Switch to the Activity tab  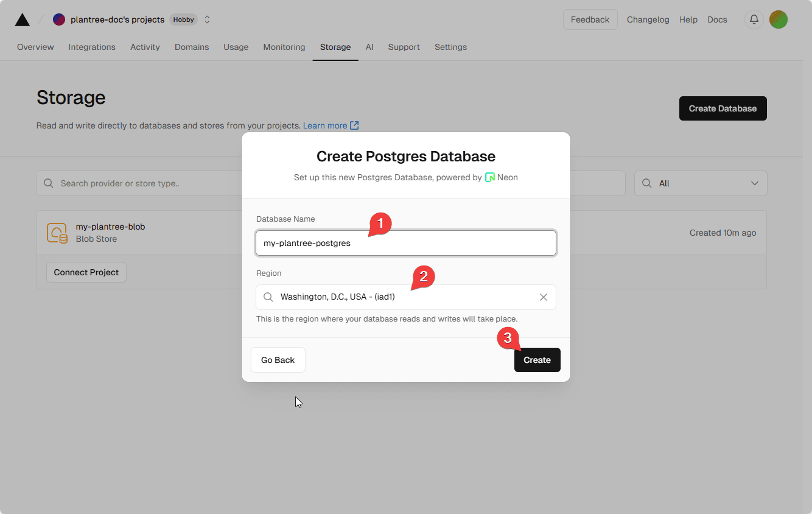pos(145,47)
